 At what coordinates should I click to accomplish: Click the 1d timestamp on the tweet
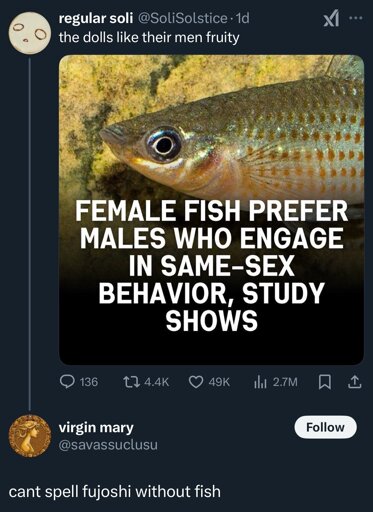[x=242, y=19]
